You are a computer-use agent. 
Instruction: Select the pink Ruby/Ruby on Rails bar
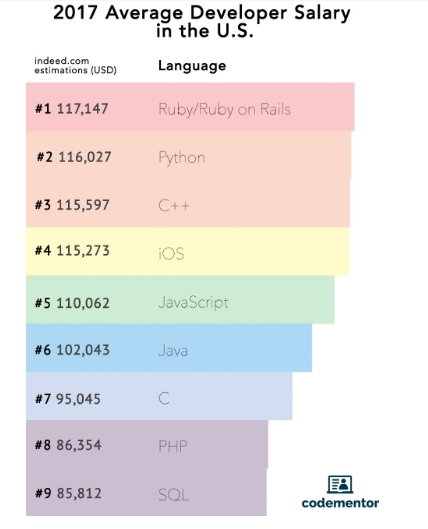[190, 107]
